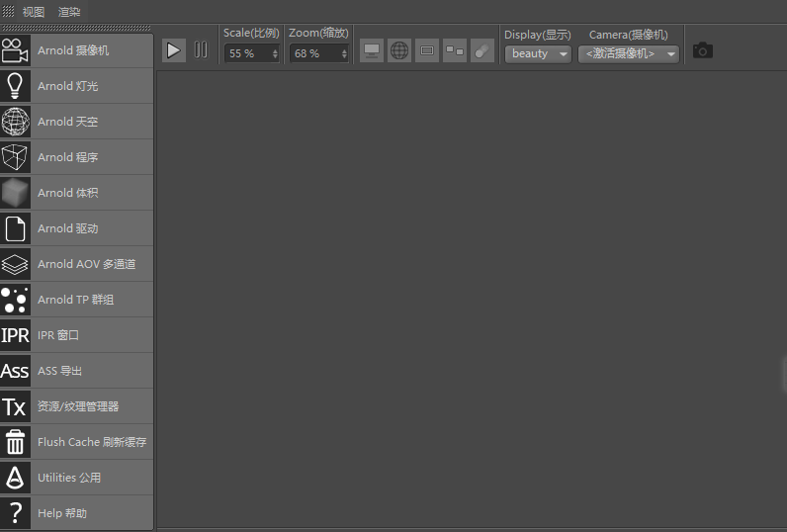Image resolution: width=787 pixels, height=532 pixels.
Task: Toggle the render region rectangle icon
Action: pyautogui.click(x=427, y=50)
